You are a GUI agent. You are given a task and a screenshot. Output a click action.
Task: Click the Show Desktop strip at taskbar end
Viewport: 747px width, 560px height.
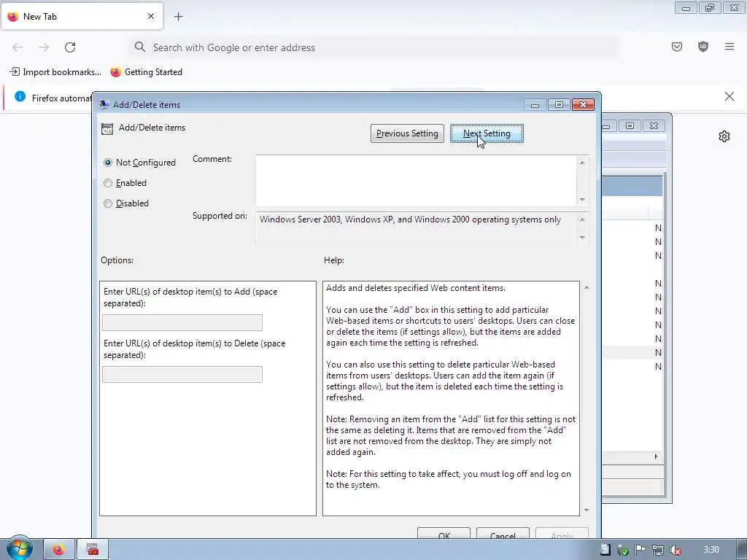pyautogui.click(x=743, y=550)
